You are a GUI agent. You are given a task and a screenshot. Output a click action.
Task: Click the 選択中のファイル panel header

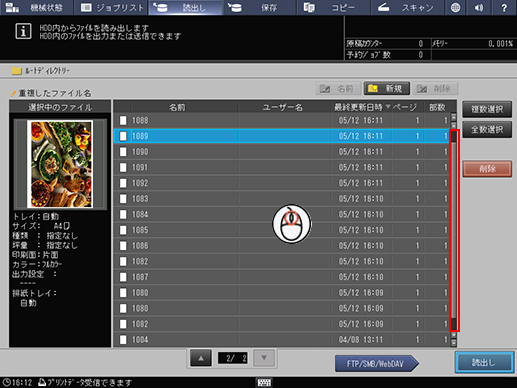tap(60, 107)
